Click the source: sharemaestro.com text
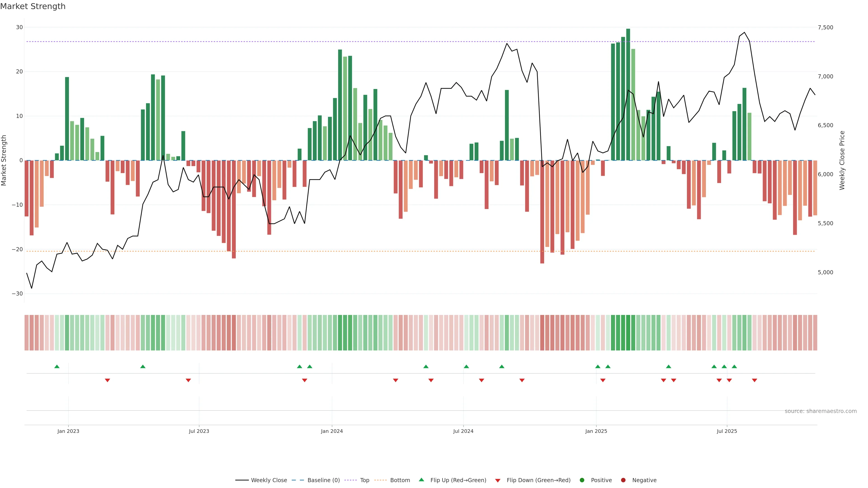Viewport: 868px width, 488px height. tap(821, 411)
